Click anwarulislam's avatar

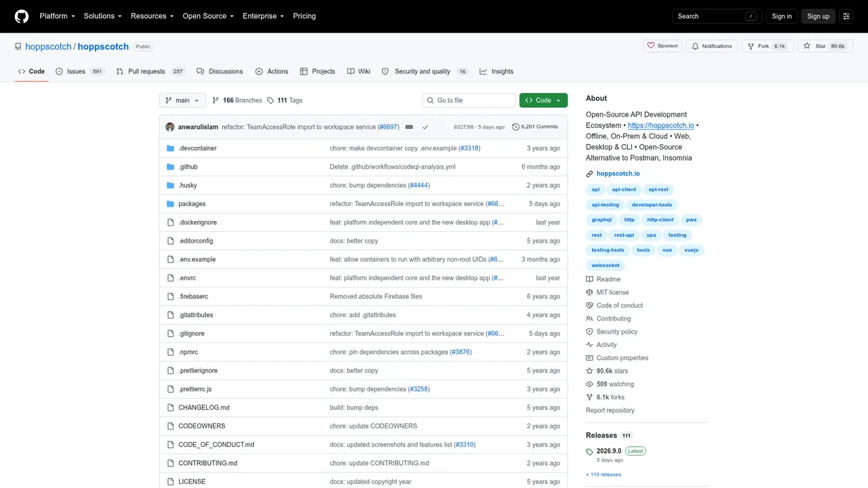pyautogui.click(x=170, y=127)
